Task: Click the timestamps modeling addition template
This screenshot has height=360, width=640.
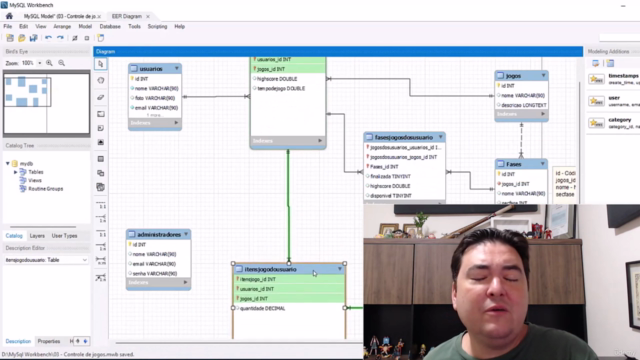Action: [x=613, y=79]
